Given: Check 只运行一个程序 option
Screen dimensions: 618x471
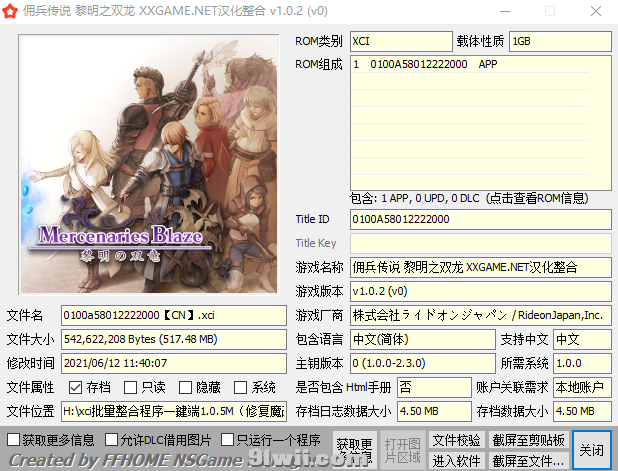Looking at the screenshot, I should [x=228, y=440].
